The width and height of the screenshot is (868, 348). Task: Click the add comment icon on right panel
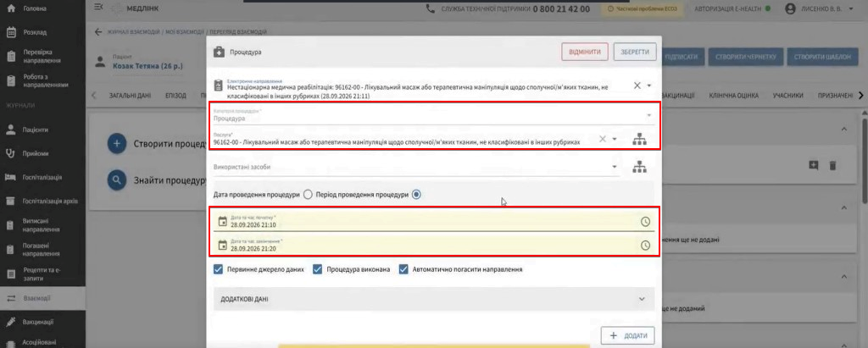[x=813, y=165]
